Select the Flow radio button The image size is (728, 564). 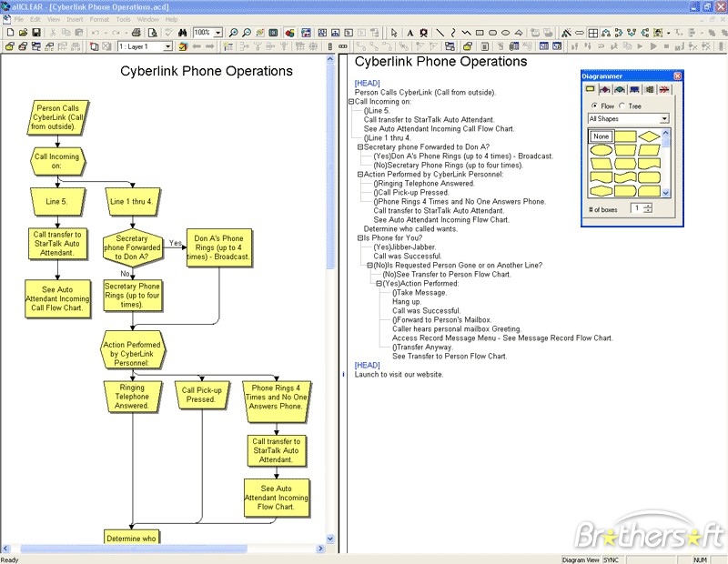(594, 106)
